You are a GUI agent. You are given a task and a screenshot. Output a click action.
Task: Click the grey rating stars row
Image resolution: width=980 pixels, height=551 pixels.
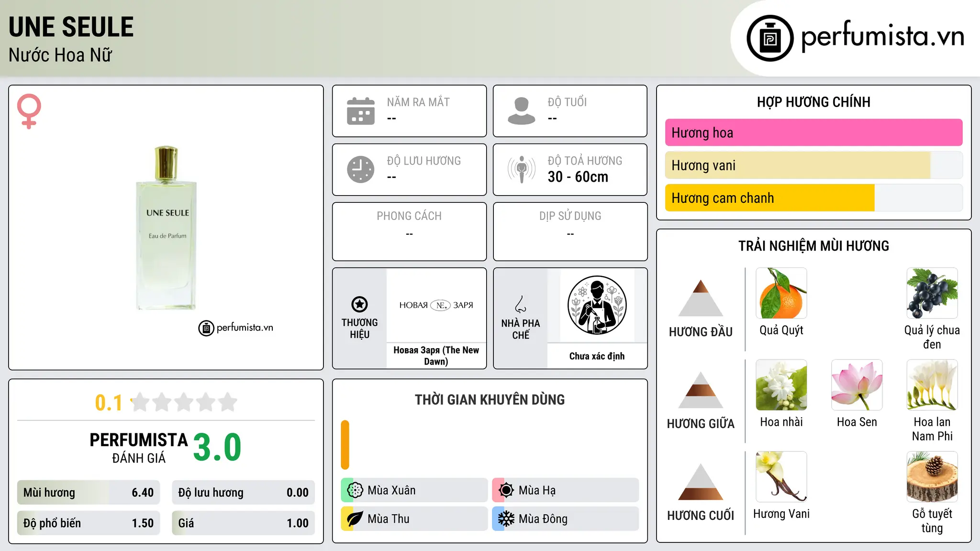pos(184,402)
